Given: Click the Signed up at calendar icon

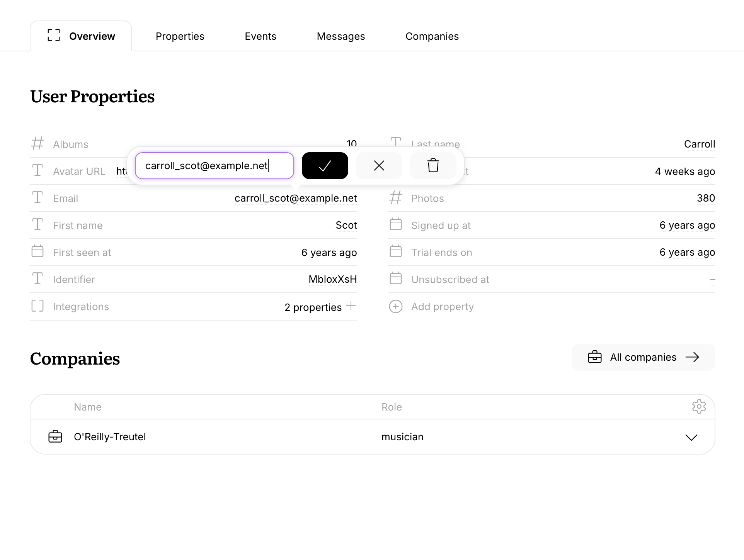Looking at the screenshot, I should pos(396,224).
